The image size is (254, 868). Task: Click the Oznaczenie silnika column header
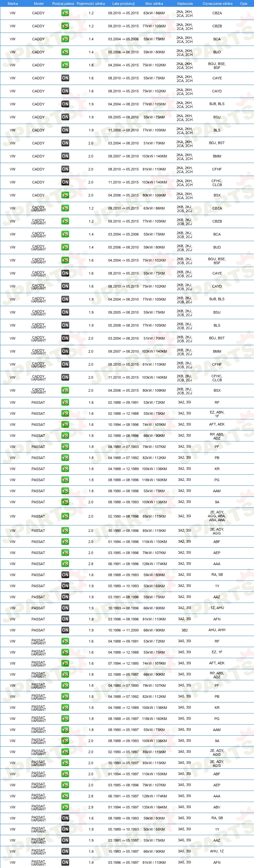pos(217,3)
